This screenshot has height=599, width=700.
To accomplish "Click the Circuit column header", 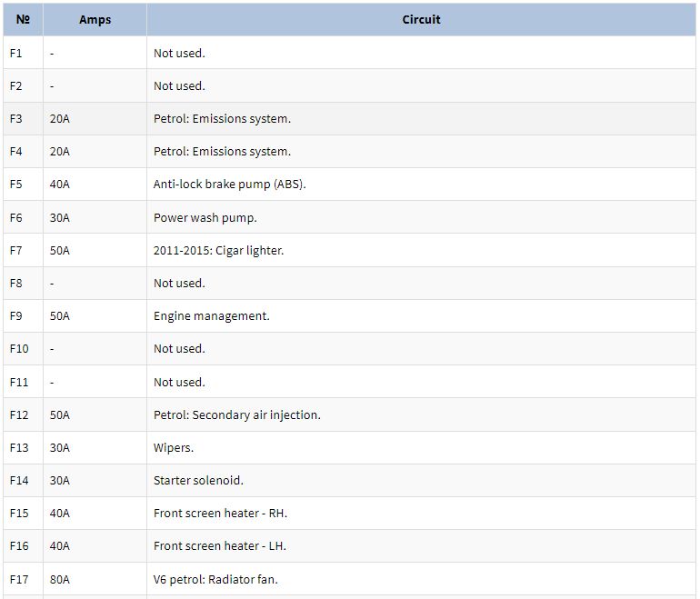I will pyautogui.click(x=421, y=20).
